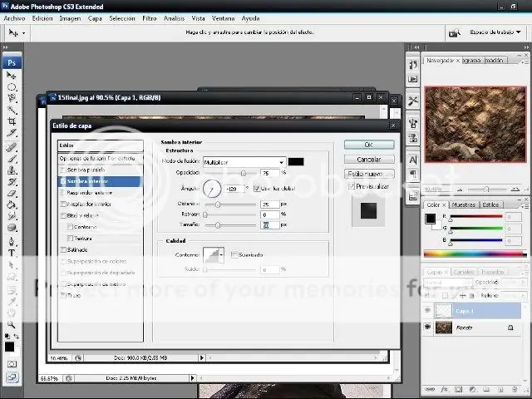Click the layer style fx icon in Layers panel
Viewport: 532px width, 399px height.
pyautogui.click(x=444, y=390)
